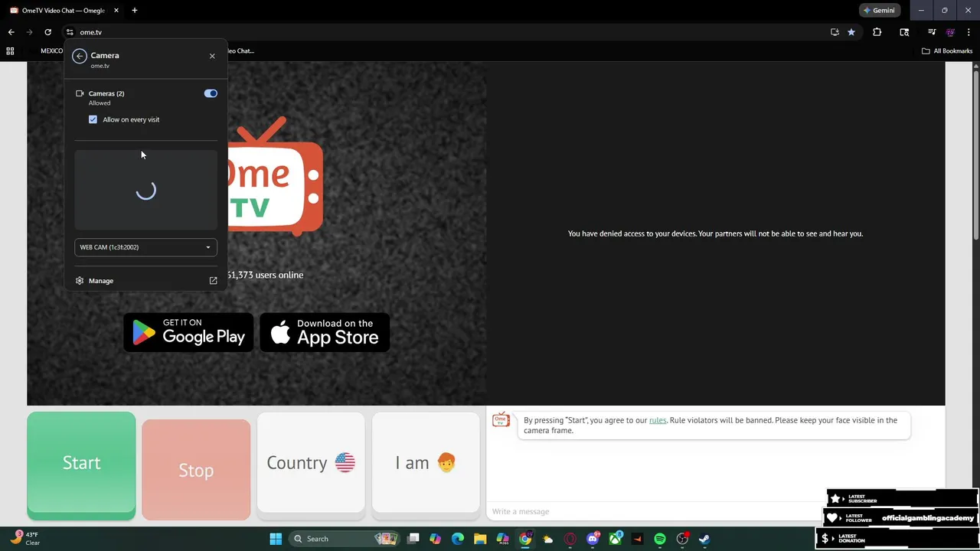
Task: Reload the ome.tv page
Action: pos(47,32)
